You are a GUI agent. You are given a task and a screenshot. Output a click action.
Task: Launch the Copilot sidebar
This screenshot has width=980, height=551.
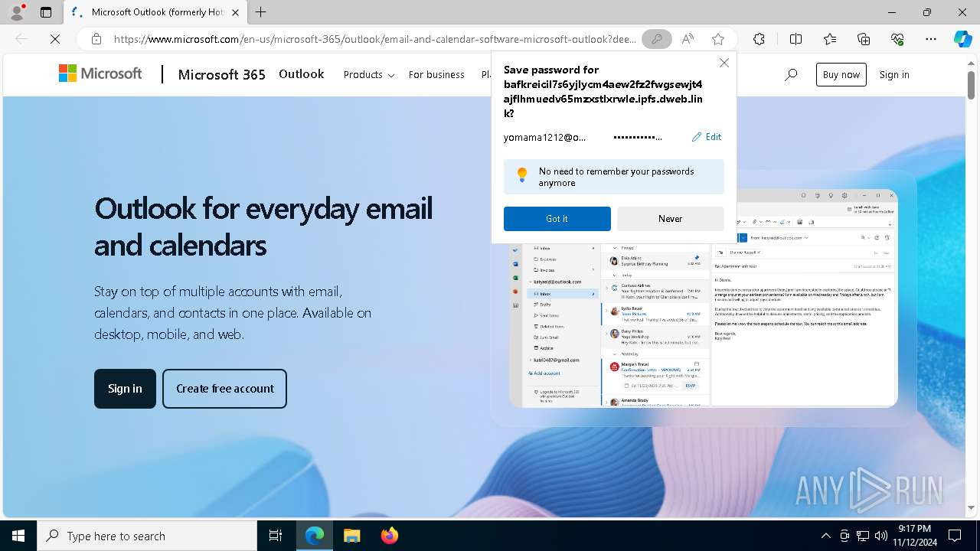pyautogui.click(x=962, y=39)
